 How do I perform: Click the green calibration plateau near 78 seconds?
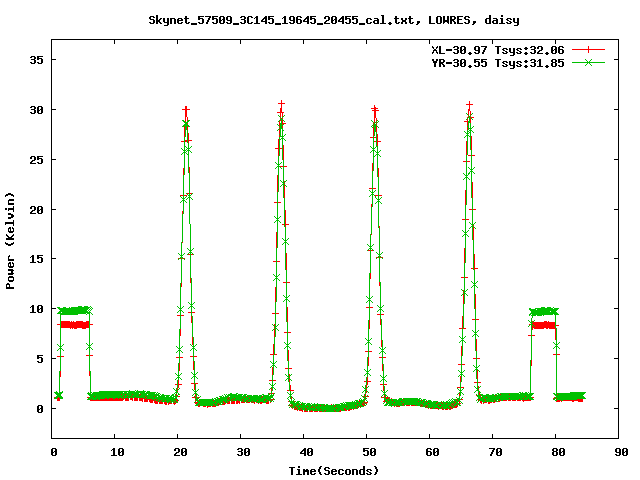pos(544,311)
